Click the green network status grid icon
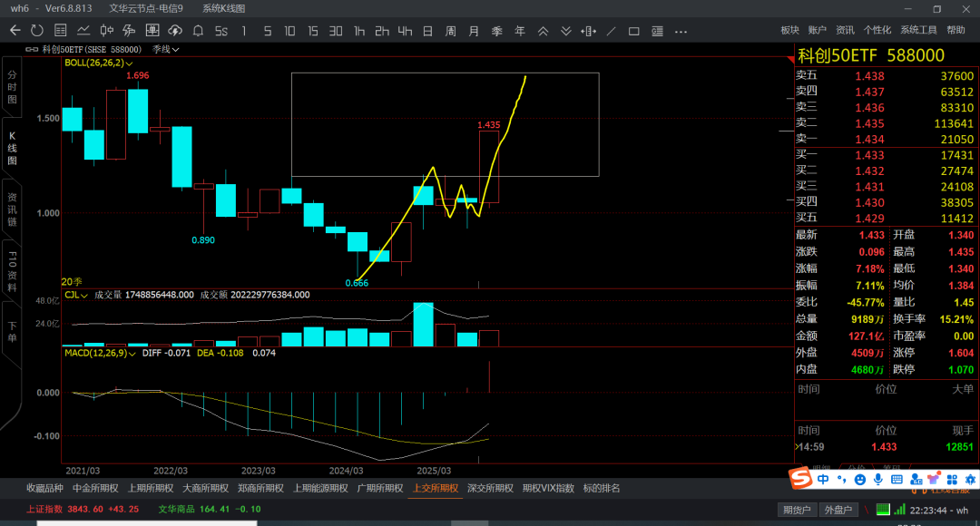980x526 pixels. coord(883,509)
